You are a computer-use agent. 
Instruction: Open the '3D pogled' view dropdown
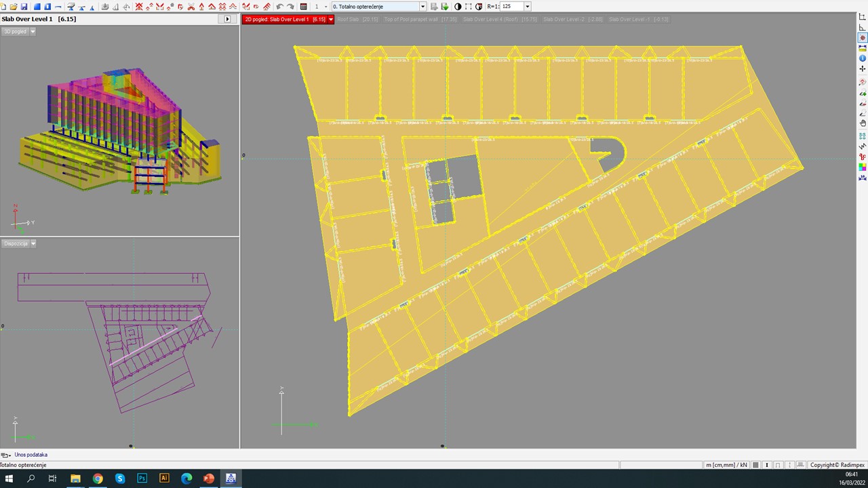33,31
